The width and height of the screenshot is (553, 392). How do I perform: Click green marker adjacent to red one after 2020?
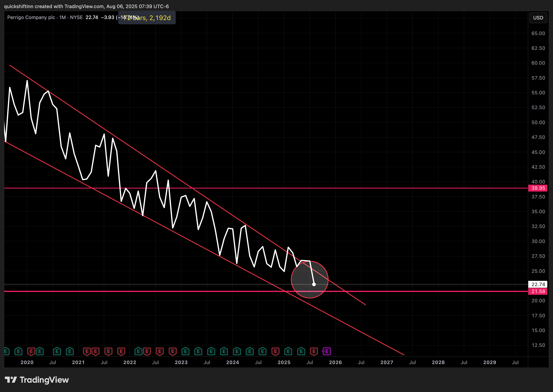(x=40, y=351)
